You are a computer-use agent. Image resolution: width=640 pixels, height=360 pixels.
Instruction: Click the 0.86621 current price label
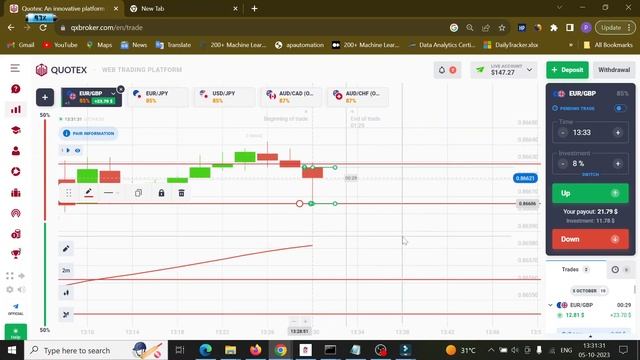[525, 178]
